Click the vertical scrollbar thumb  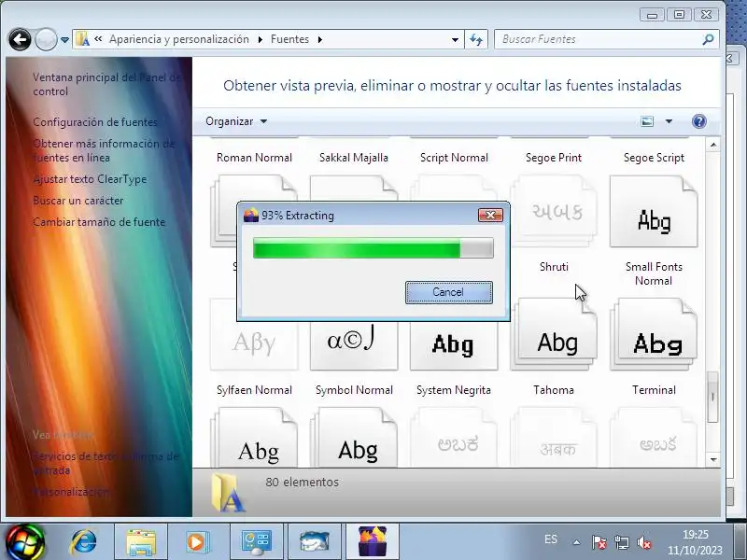pos(712,397)
